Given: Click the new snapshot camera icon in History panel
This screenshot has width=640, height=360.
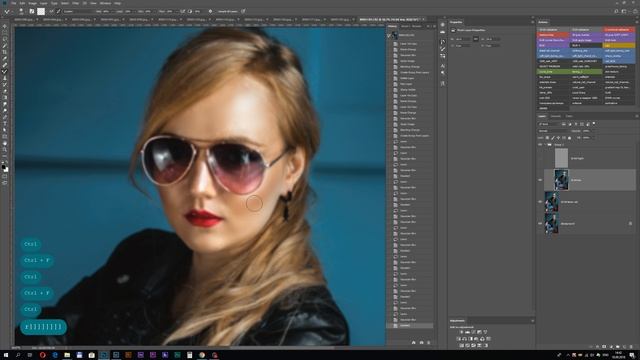Looking at the screenshot, I should click(421, 342).
